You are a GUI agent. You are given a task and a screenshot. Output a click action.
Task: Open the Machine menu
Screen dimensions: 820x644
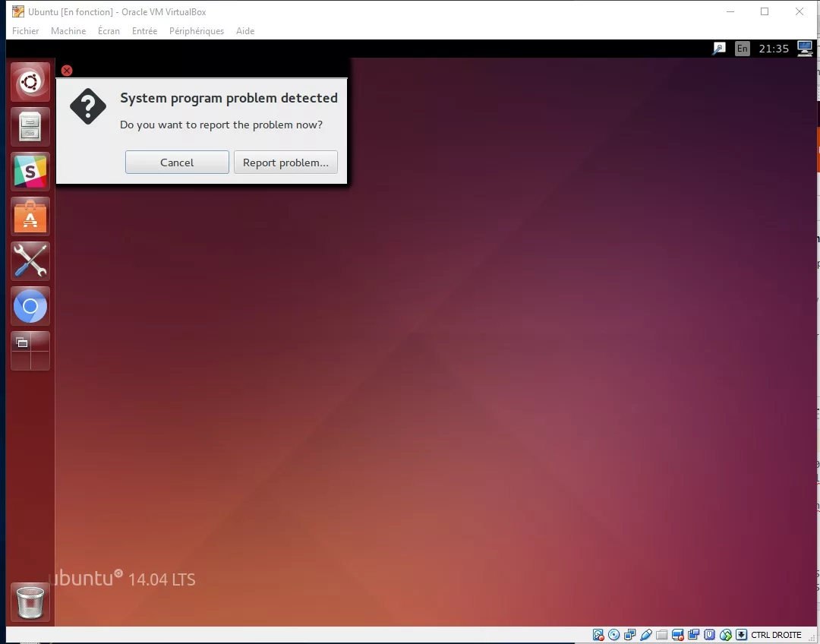click(68, 31)
